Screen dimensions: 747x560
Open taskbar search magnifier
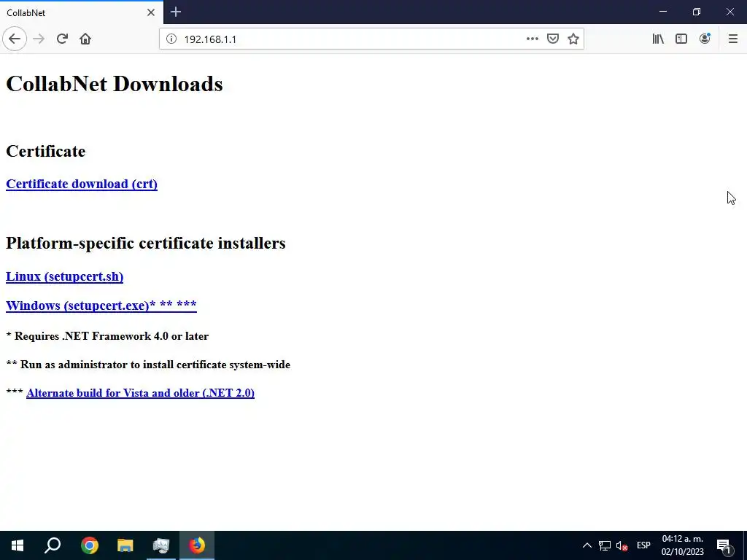[x=53, y=545]
